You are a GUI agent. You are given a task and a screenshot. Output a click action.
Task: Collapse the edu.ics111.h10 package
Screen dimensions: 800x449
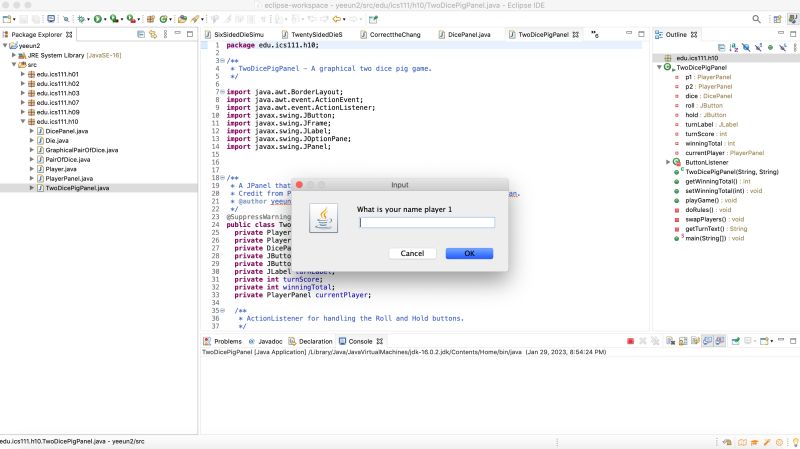[x=22, y=121]
